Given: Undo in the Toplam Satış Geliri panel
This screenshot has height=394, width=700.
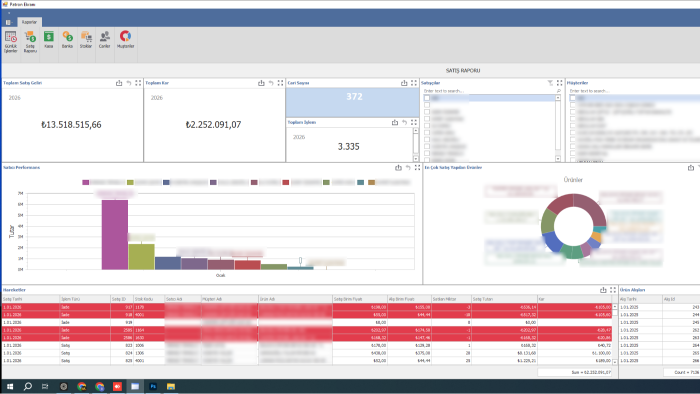Looking at the screenshot, I should [129, 83].
